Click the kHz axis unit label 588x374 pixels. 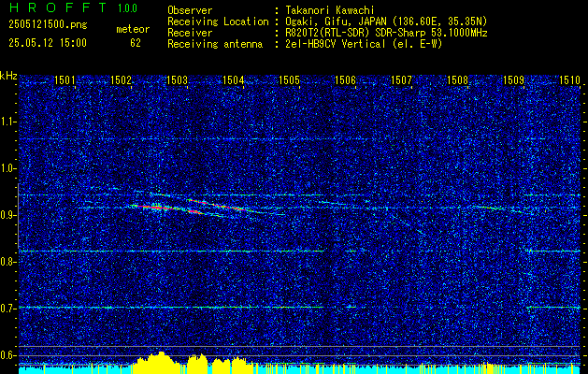(x=8, y=76)
